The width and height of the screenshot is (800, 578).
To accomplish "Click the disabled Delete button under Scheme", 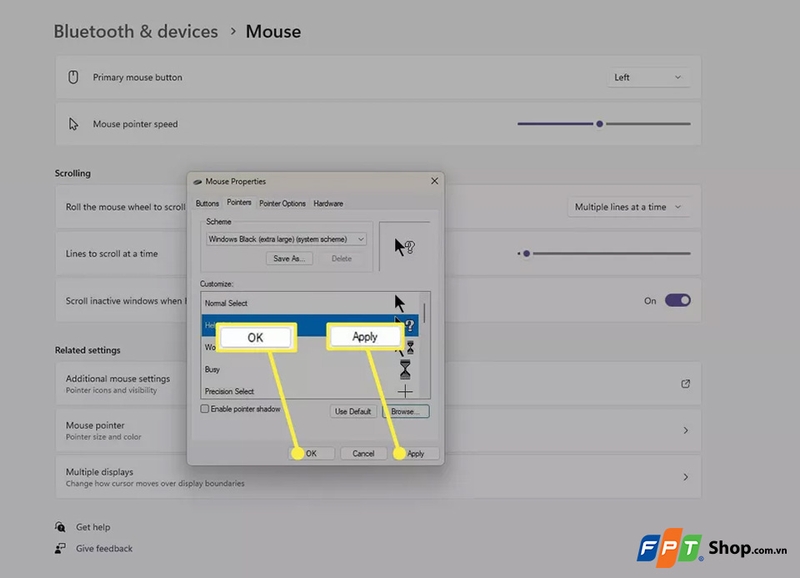I will tap(341, 259).
